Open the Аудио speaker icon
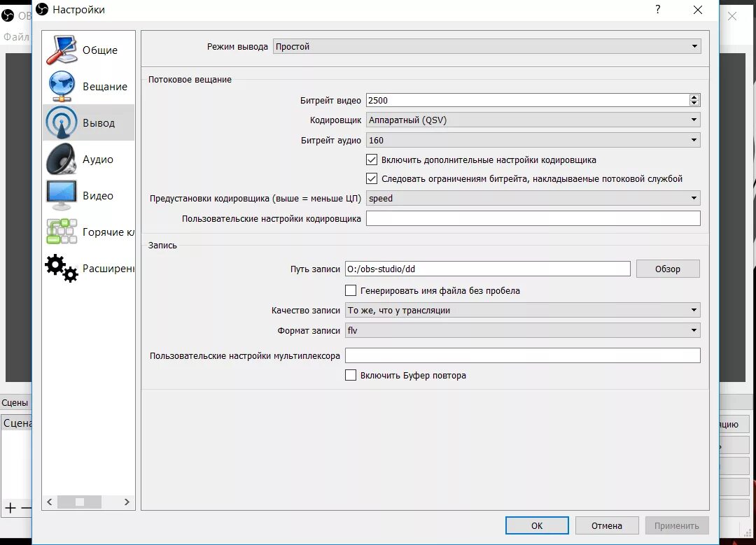The height and width of the screenshot is (545, 756). [x=62, y=159]
